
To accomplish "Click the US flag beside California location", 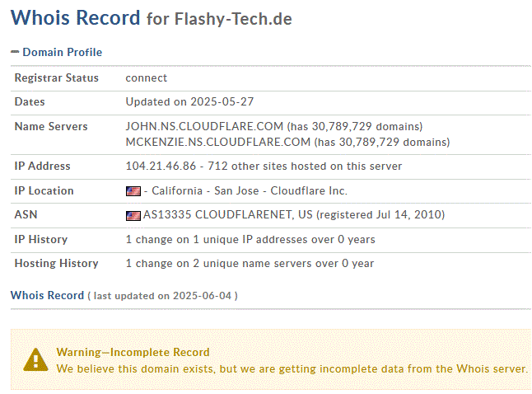I will pyautogui.click(x=133, y=191).
